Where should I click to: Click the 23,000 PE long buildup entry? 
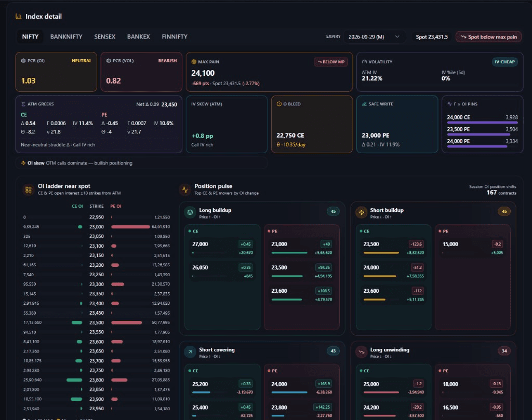point(302,248)
